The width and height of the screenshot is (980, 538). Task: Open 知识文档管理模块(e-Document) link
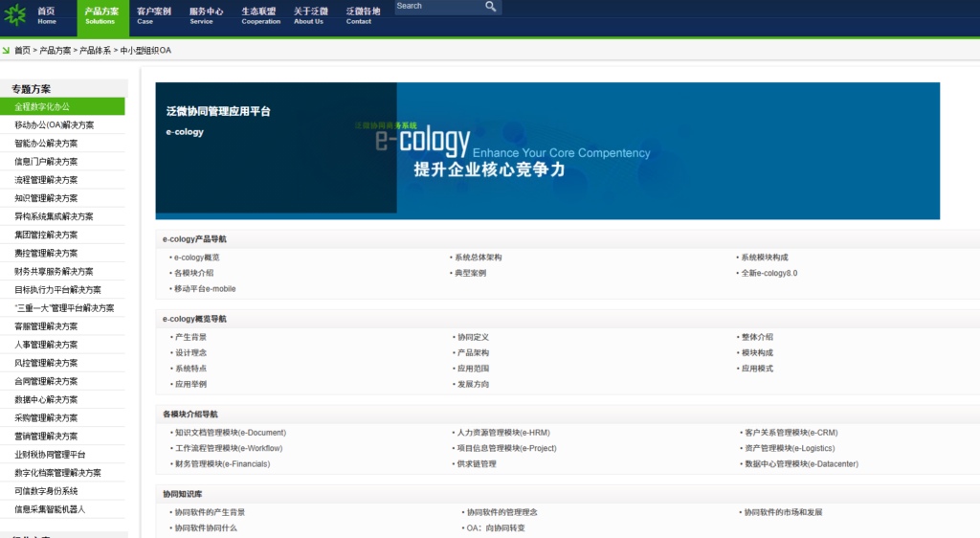point(231,433)
